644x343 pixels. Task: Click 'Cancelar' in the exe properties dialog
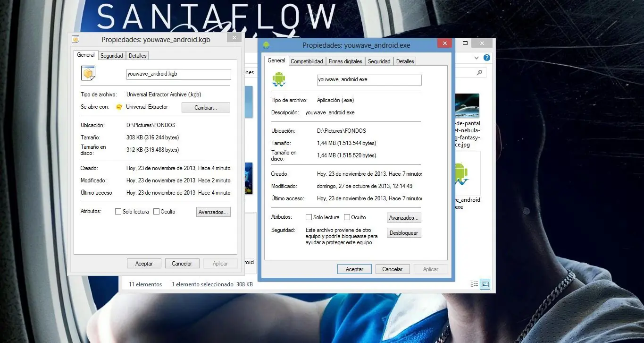[392, 269]
